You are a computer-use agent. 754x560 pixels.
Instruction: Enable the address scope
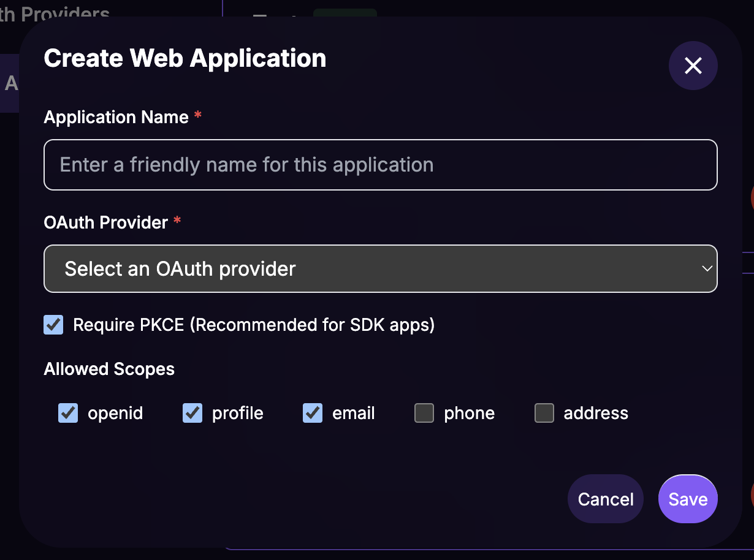tap(544, 413)
